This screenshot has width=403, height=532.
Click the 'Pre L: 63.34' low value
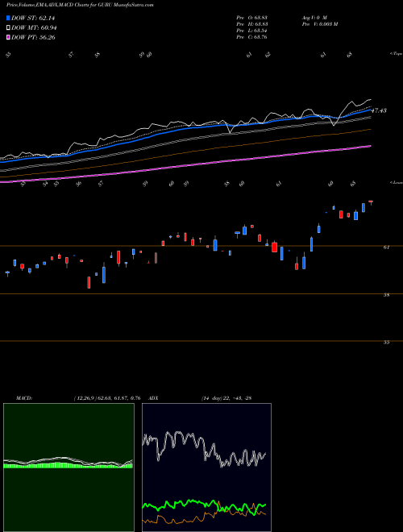(x=251, y=31)
